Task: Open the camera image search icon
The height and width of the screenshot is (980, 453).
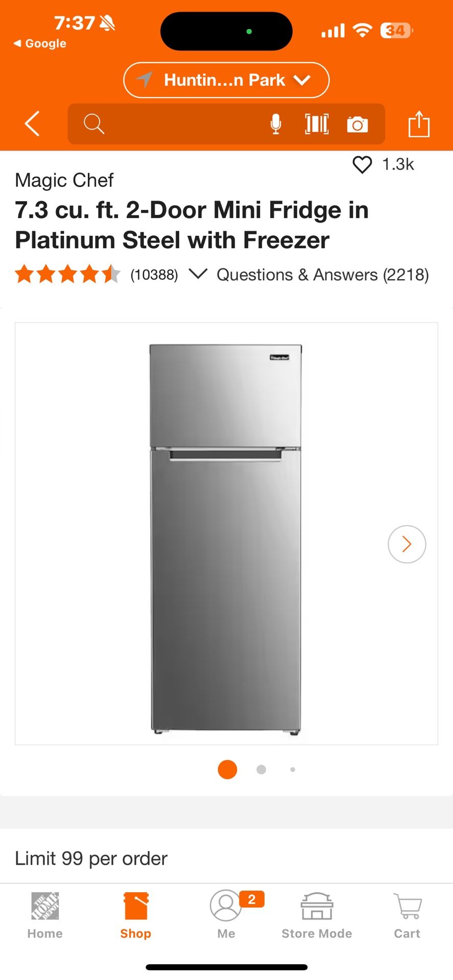Action: coord(357,124)
